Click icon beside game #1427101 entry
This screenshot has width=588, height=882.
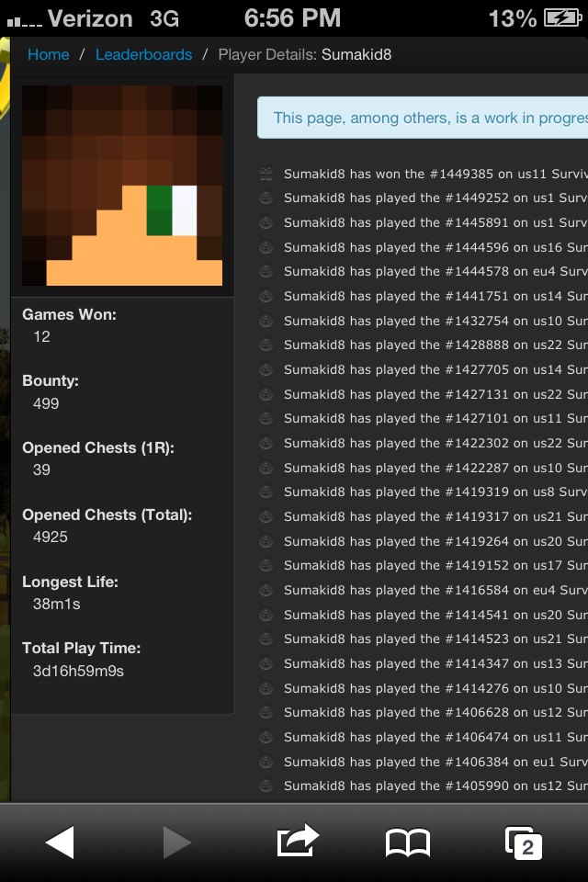click(x=266, y=419)
